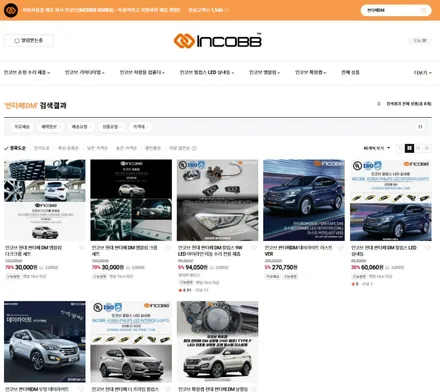Open the 필립스 9W LED 아이라인 product title
The height and width of the screenshot is (392, 440).
[210, 251]
